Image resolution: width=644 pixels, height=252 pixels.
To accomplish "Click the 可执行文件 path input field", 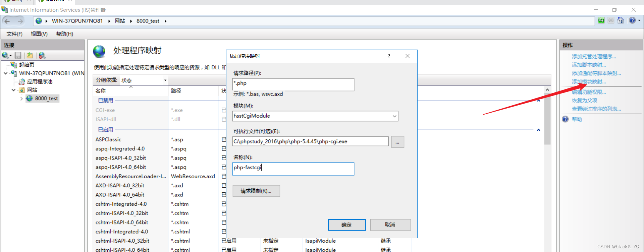I will point(310,141).
